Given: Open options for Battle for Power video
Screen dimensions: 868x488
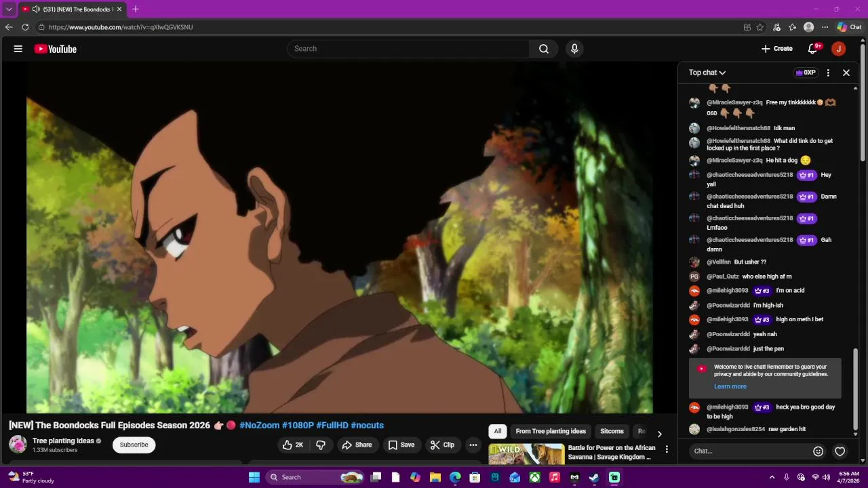Looking at the screenshot, I should click(x=667, y=449).
